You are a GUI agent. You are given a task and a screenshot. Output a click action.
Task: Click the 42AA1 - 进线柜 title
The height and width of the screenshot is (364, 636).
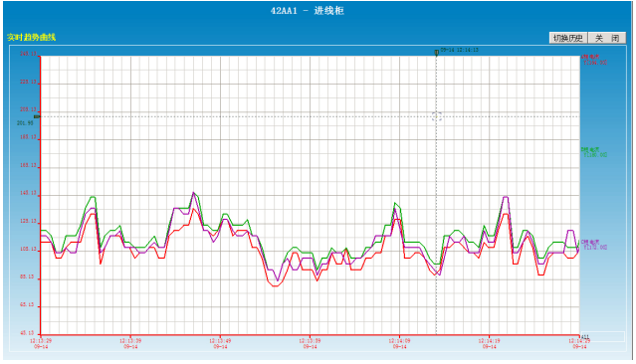307,11
